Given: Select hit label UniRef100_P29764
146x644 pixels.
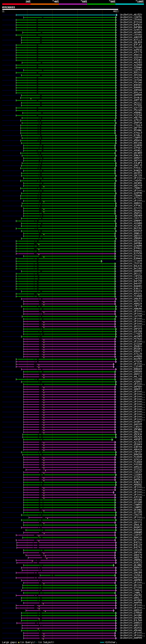Looking at the screenshot, I should (x=131, y=115).
